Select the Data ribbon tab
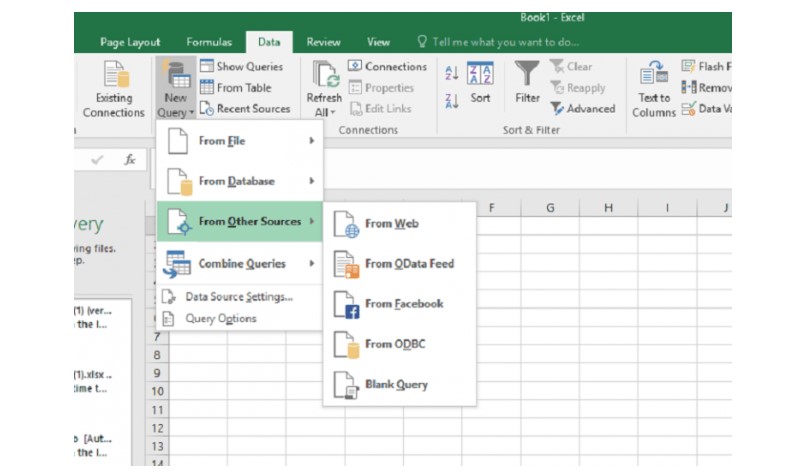Image resolution: width=800 pixels, height=471 pixels. [269, 42]
